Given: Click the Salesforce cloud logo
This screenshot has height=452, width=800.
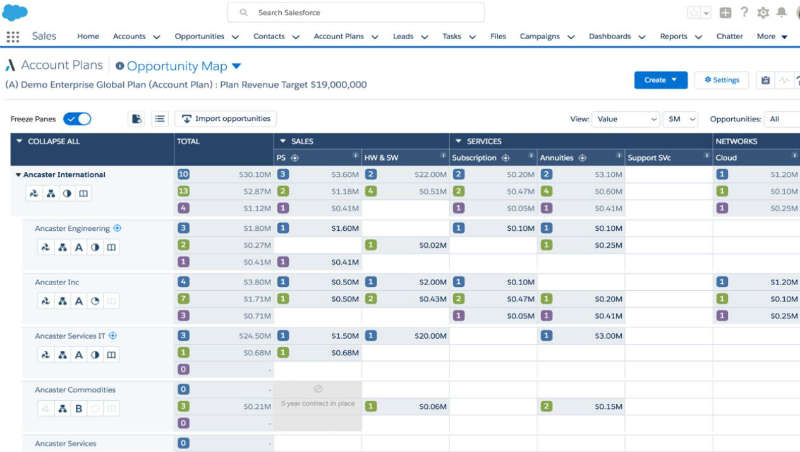Looking at the screenshot, I should pyautogui.click(x=15, y=12).
